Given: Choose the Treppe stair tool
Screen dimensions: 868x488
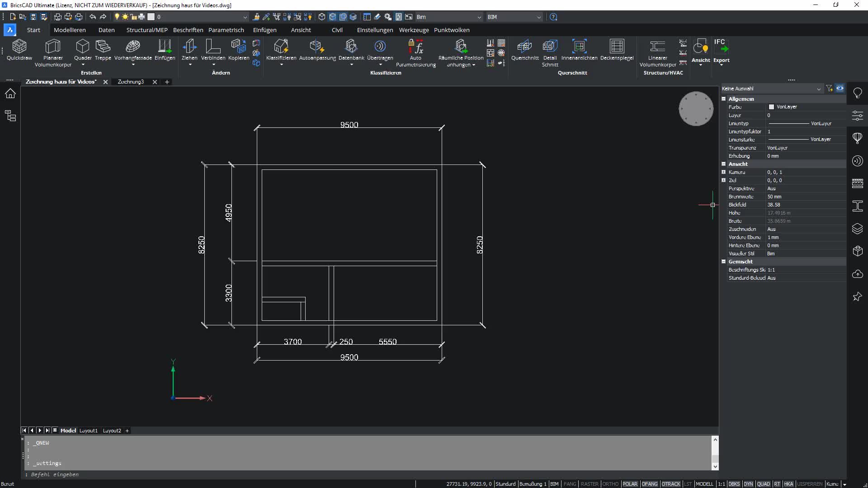Looking at the screenshot, I should click(x=103, y=50).
